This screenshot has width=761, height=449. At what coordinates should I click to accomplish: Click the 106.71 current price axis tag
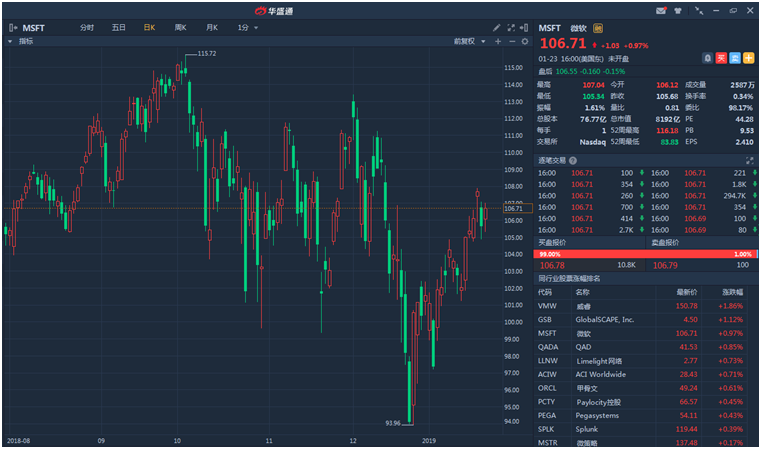[x=517, y=208]
